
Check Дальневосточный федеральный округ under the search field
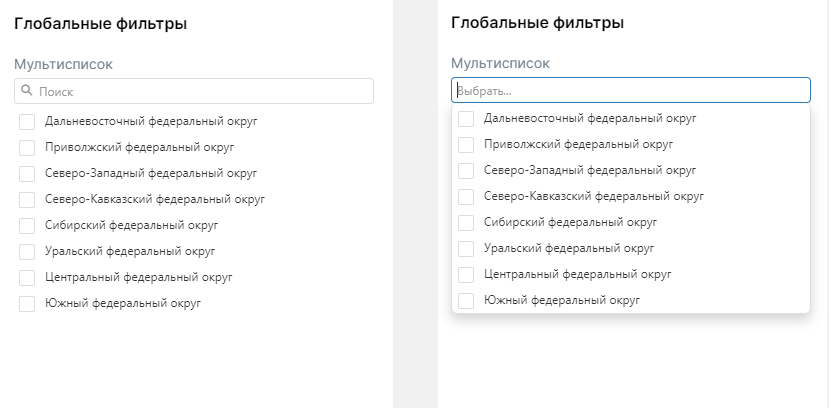(x=27, y=121)
